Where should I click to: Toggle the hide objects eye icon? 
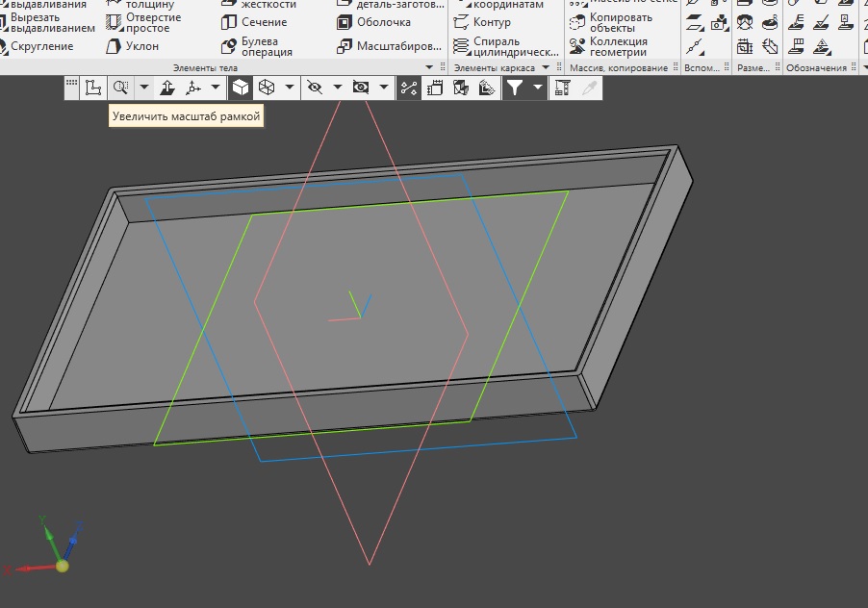pyautogui.click(x=314, y=88)
